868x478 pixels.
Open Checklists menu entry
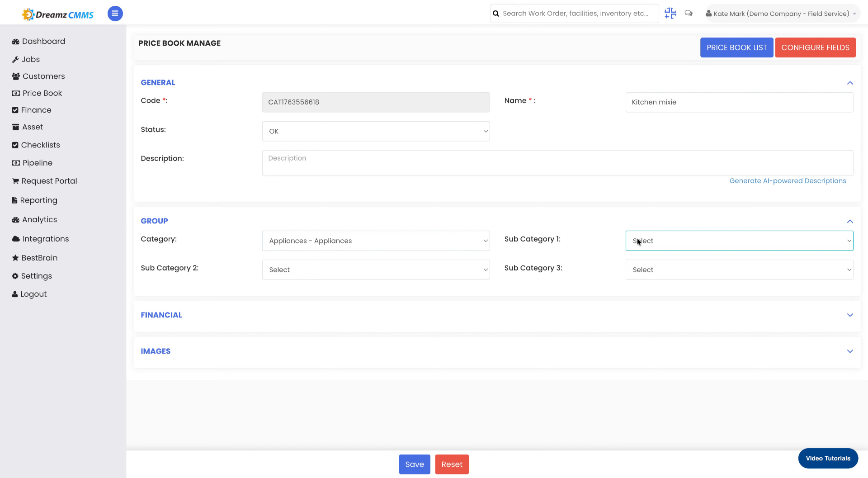(x=41, y=145)
